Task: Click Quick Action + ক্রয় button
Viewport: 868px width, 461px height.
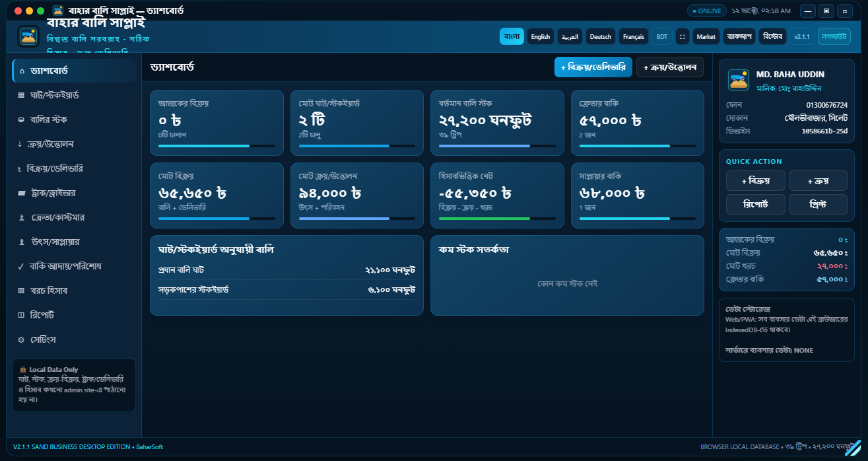Action: coord(818,180)
